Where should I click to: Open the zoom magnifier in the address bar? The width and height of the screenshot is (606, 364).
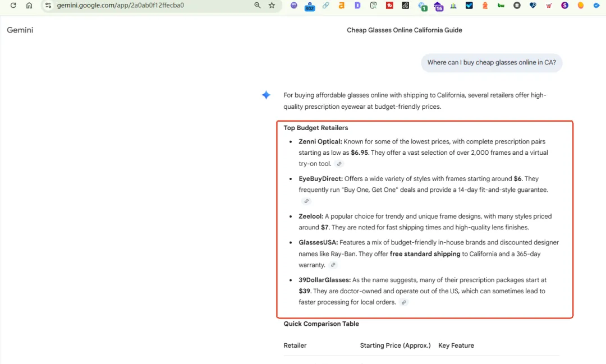tap(258, 6)
